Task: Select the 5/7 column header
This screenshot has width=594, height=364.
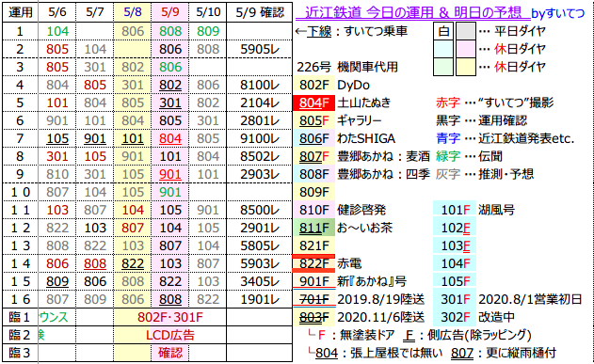Action: [x=95, y=12]
